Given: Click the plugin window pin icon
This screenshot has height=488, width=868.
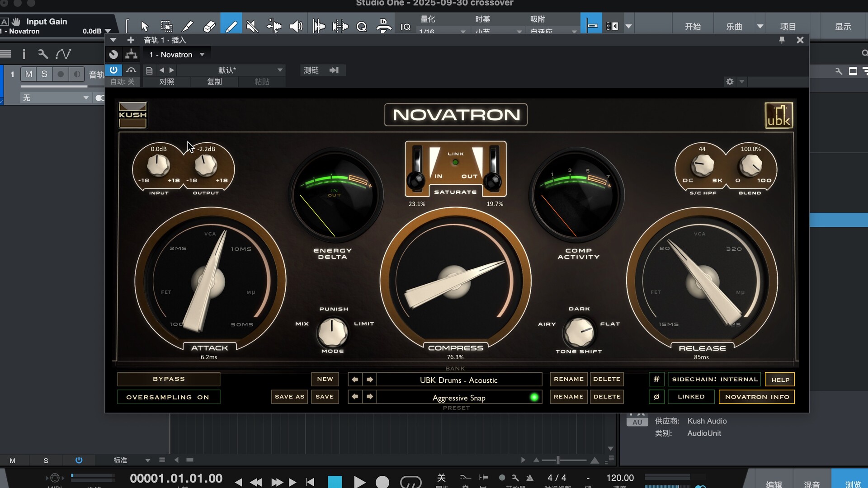Looking at the screenshot, I should 782,40.
